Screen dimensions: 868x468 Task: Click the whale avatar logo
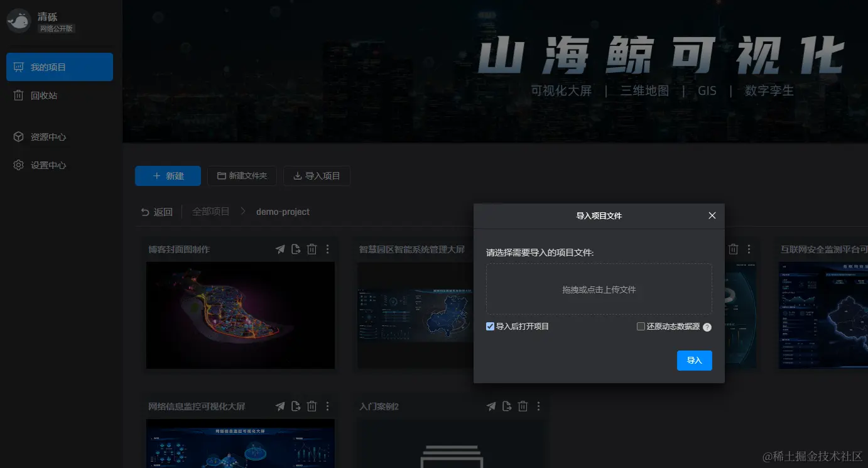(19, 21)
